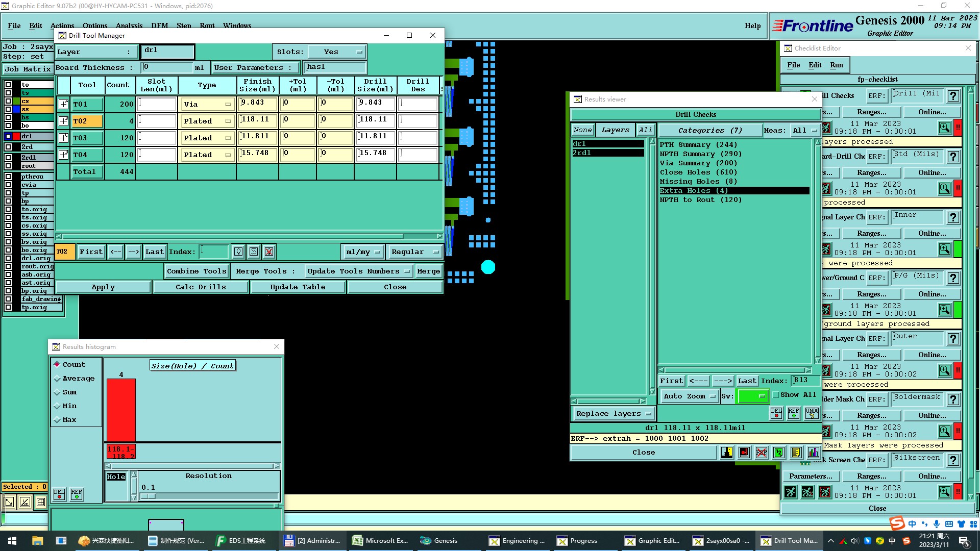Open the histogram bar-chart icon in Results viewer

(x=814, y=452)
